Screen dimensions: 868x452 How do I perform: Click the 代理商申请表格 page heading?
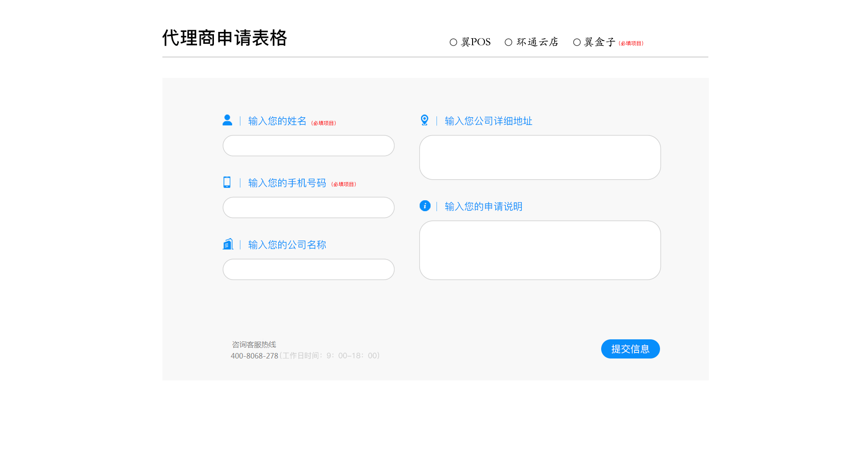pos(224,38)
